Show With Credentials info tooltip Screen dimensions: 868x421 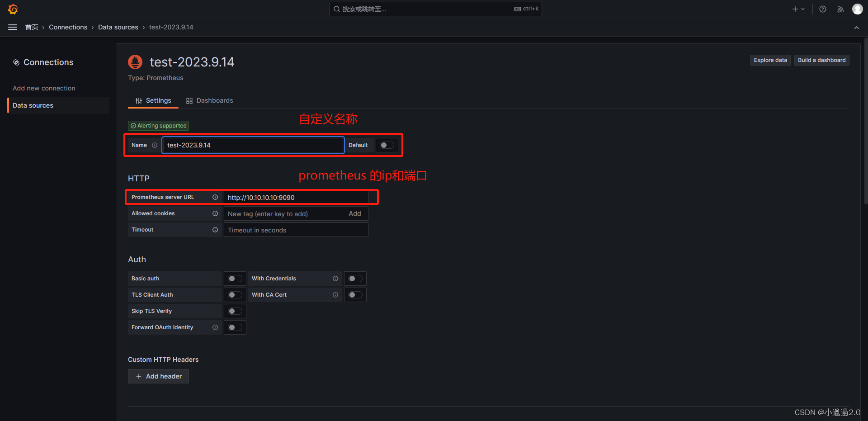pos(335,279)
